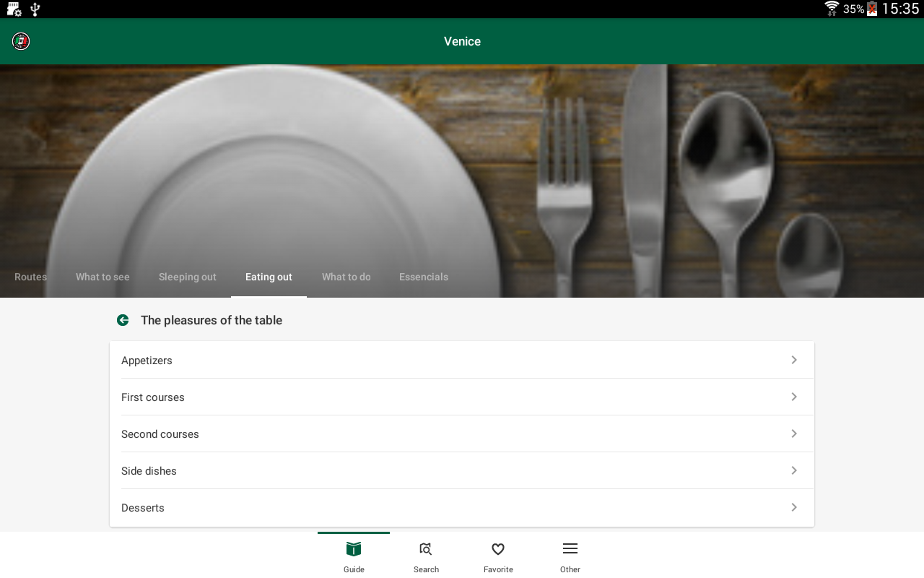Switch to the Routes tab
924x578 pixels.
pos(30,277)
